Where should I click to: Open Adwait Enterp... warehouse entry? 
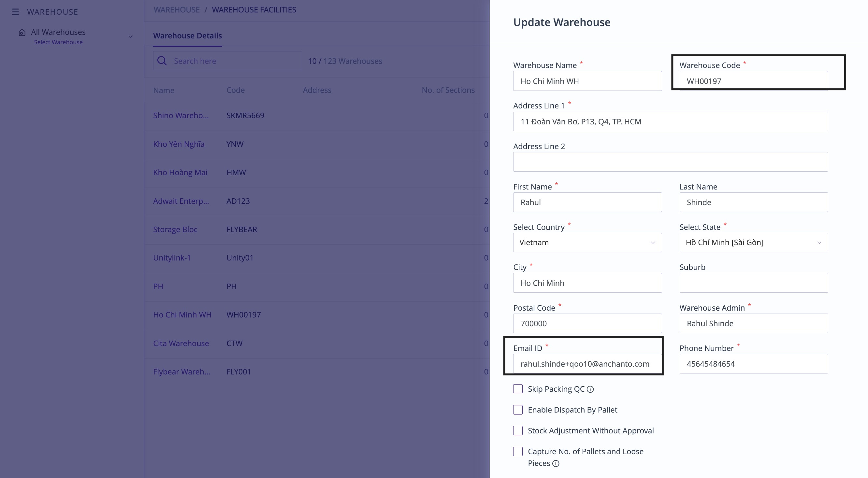(181, 201)
